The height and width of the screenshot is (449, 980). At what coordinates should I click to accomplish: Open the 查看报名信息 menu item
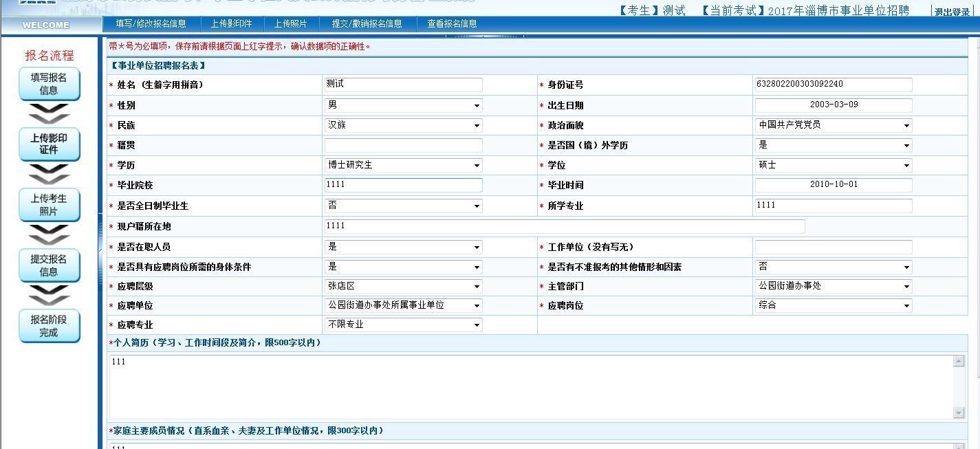(450, 23)
